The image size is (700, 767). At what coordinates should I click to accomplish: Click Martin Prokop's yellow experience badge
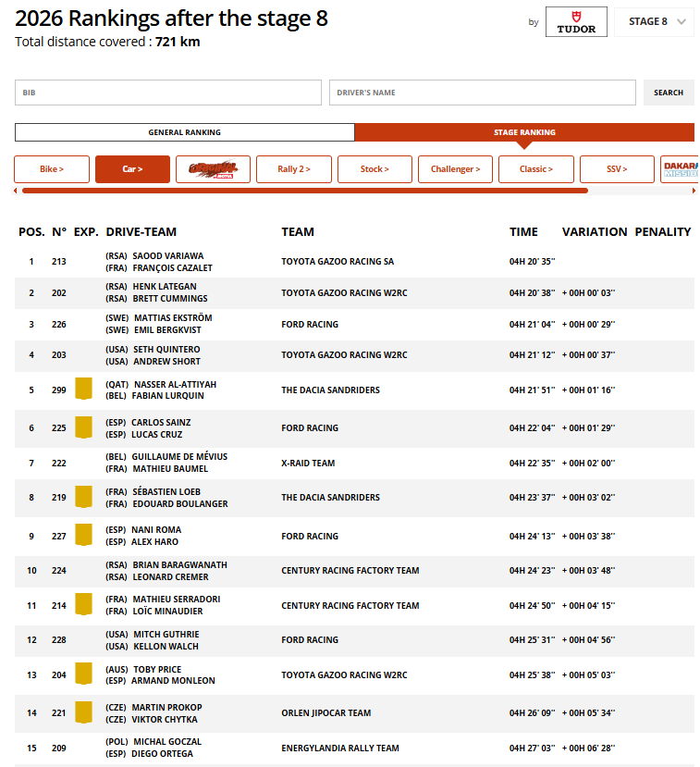click(x=83, y=712)
